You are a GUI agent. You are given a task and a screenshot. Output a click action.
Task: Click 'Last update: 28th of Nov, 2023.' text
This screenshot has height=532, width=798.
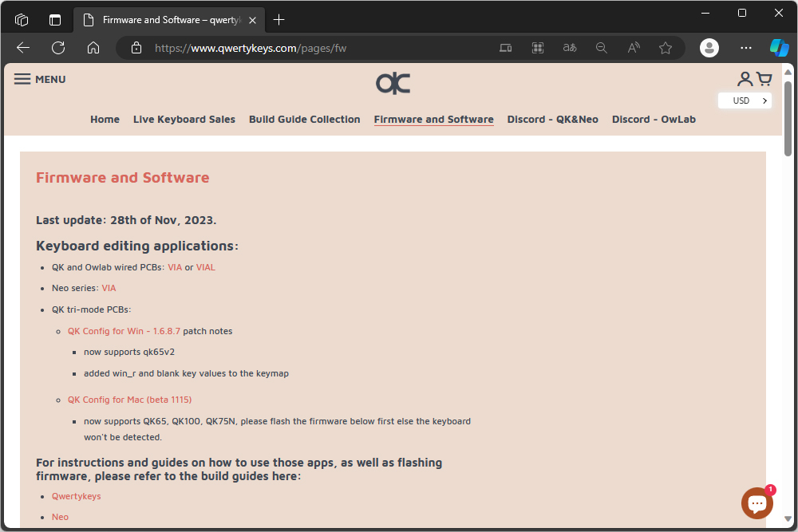[x=126, y=220]
